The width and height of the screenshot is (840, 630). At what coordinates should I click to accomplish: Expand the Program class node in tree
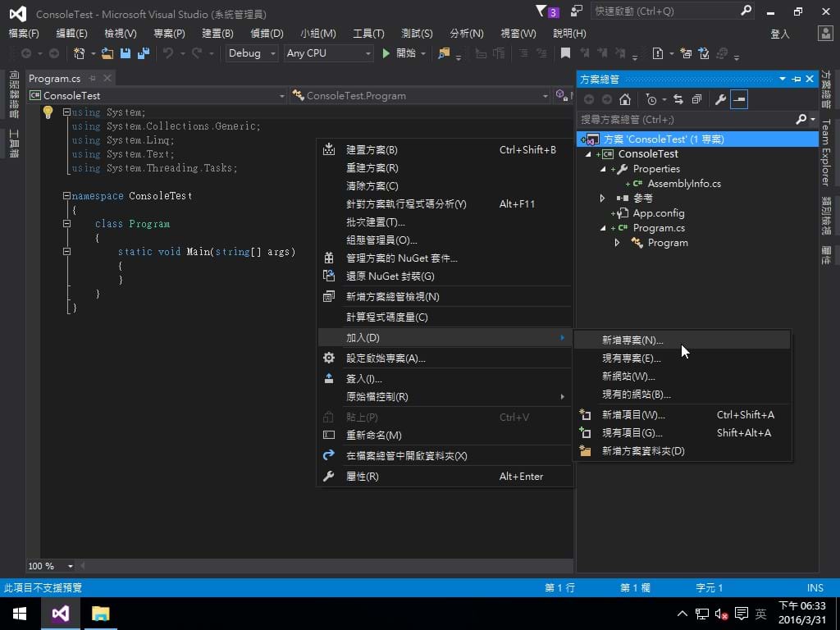tap(618, 243)
